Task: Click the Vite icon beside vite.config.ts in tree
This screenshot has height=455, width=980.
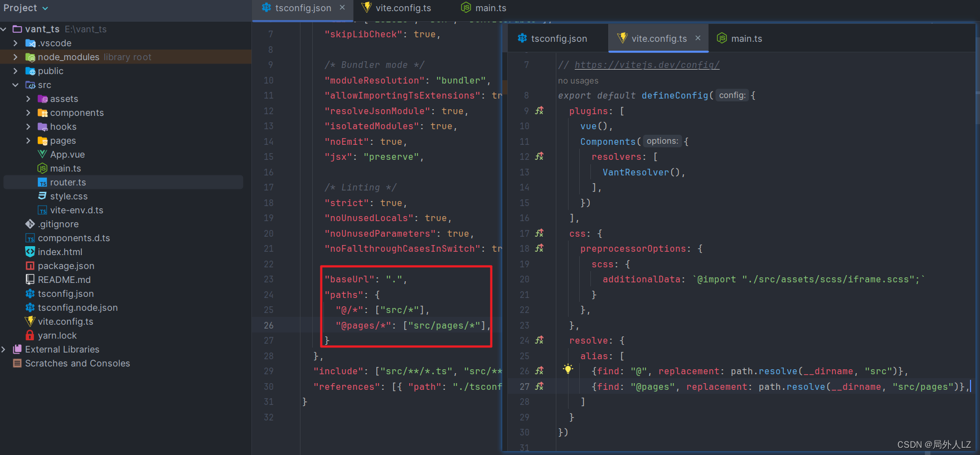Action: (x=30, y=321)
